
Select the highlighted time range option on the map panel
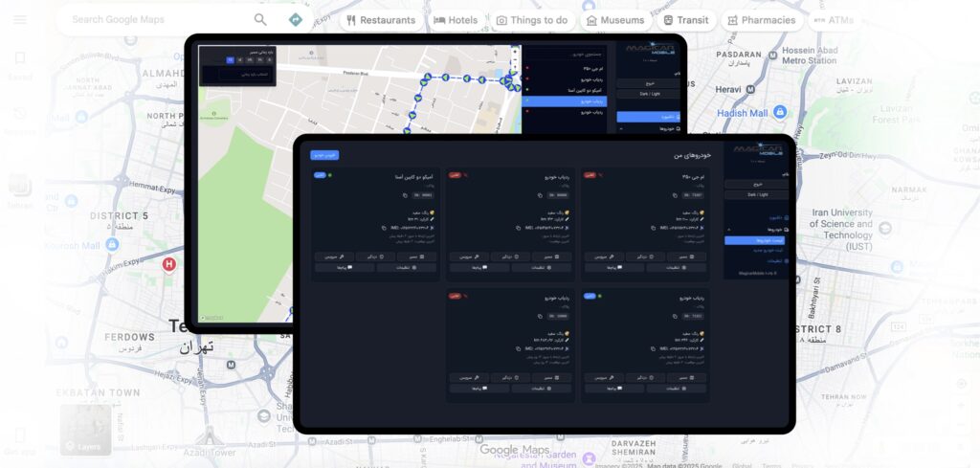point(230,59)
